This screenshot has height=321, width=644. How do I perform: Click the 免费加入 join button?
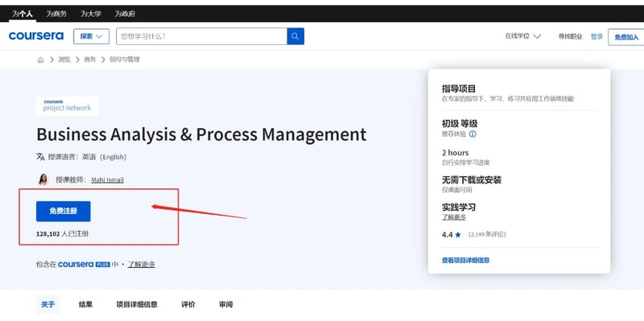[626, 37]
